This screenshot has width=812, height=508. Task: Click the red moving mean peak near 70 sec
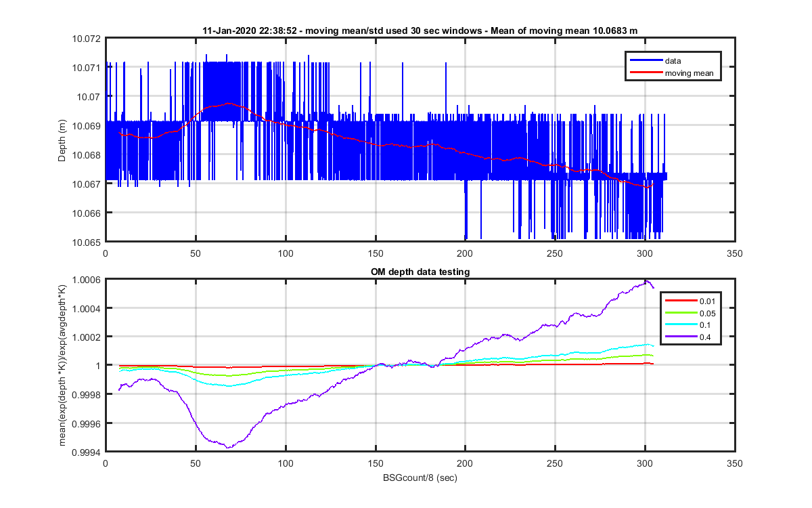229,104
